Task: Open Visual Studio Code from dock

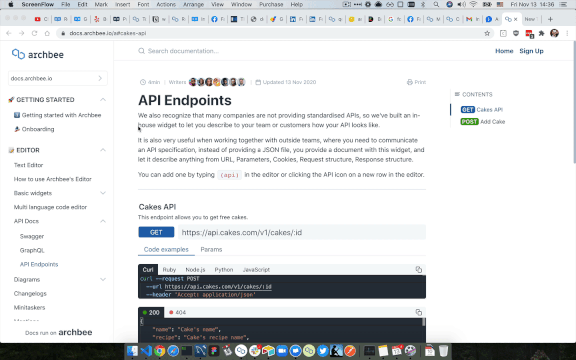Action: click(x=146, y=351)
